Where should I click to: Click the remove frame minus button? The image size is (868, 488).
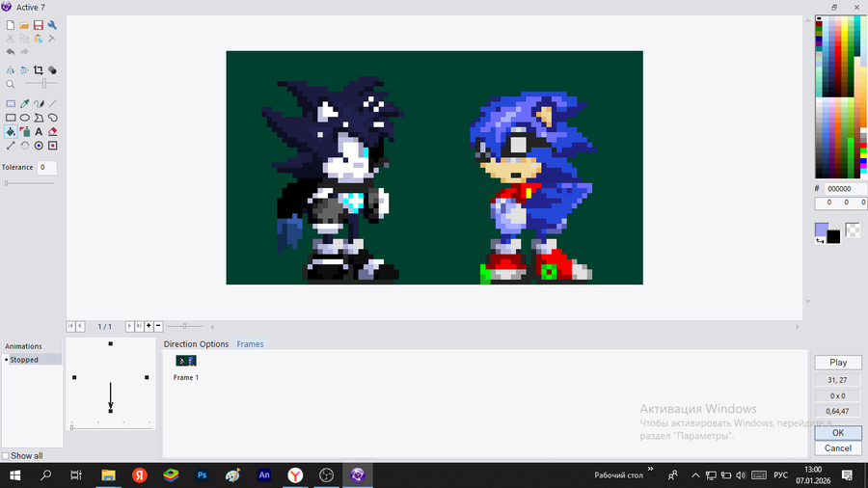click(158, 326)
